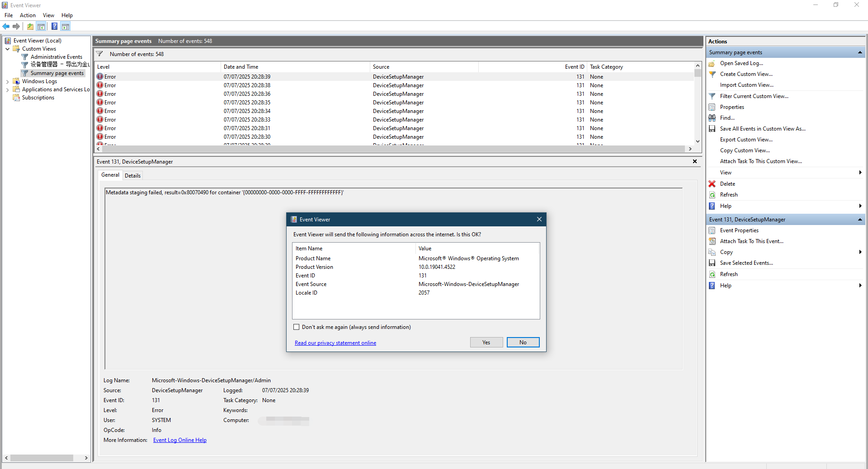Click the Back arrow toolbar icon
The width and height of the screenshot is (868, 469).
[x=6, y=26]
